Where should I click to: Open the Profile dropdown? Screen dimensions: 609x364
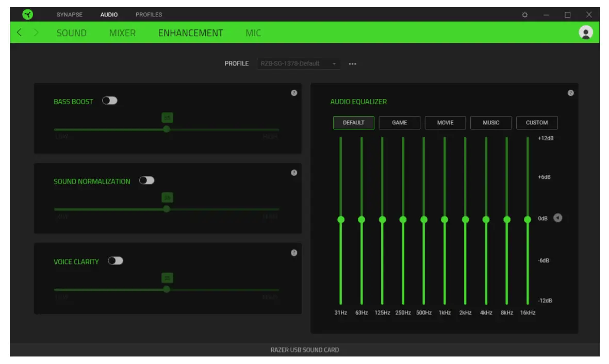coord(300,63)
